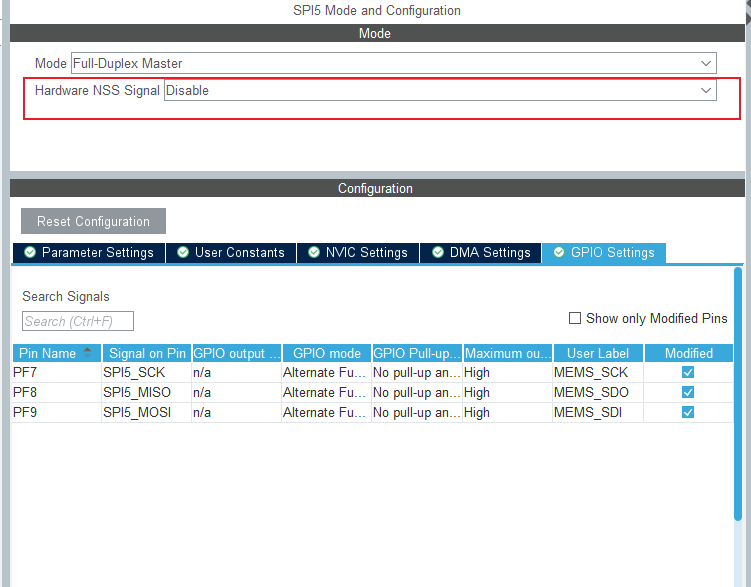Click green check icon on GPIO Settings tab
751x587 pixels.
coord(559,252)
